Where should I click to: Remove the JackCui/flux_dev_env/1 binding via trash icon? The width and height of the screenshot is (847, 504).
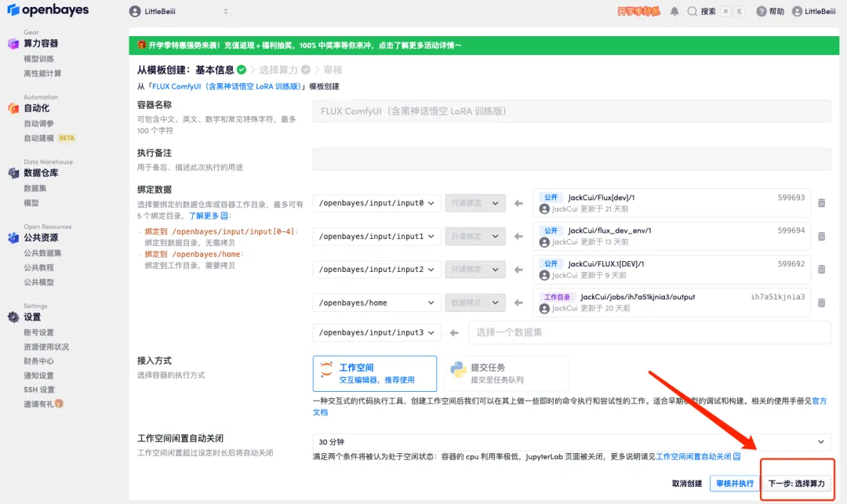coord(821,236)
